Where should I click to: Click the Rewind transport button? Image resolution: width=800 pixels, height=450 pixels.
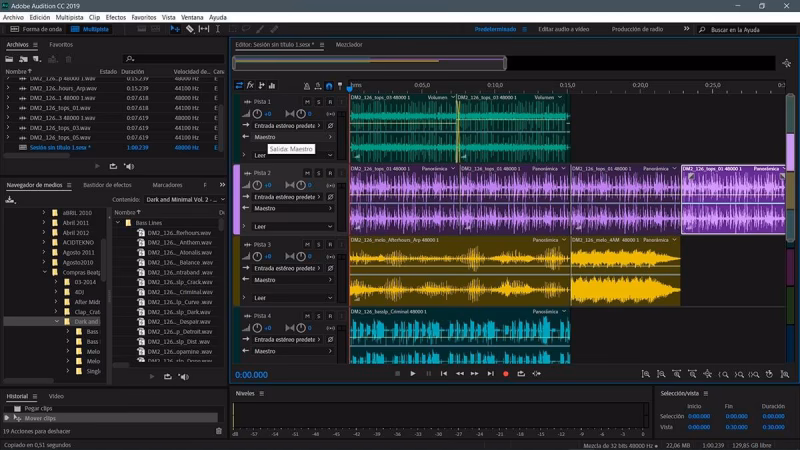(460, 373)
